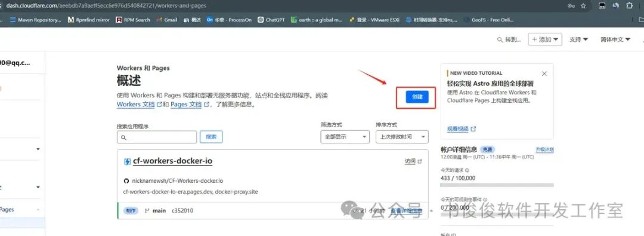Click the Pages lightning icon beside cf-workers-docker-io

128,161
